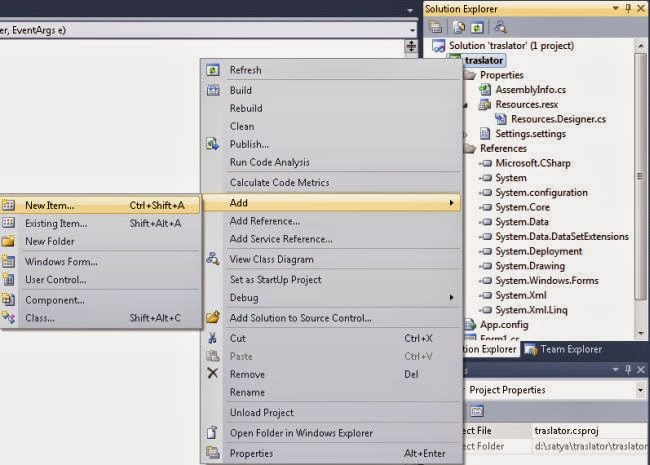This screenshot has width=650, height=465.
Task: Click the Open Folder in Windows Explorer icon
Action: [212, 432]
